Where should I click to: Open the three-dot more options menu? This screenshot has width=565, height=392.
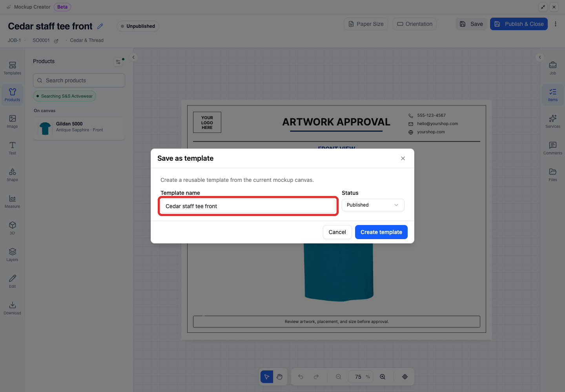point(556,24)
